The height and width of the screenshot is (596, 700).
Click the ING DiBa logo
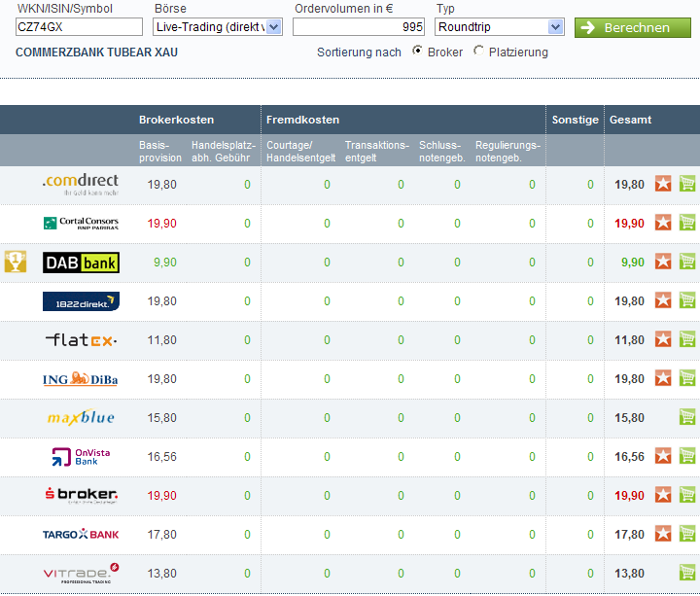[x=81, y=378]
